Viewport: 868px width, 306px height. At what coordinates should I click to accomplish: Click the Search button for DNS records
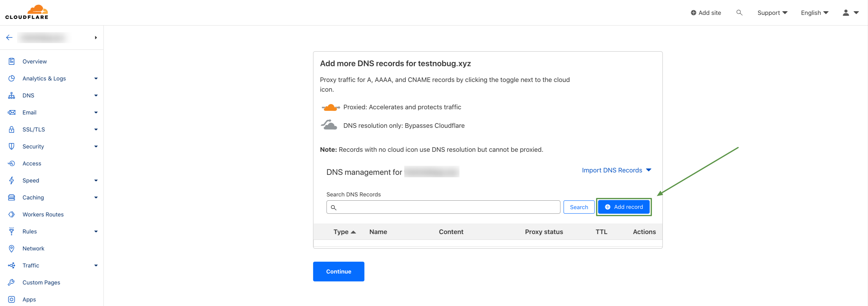pos(579,207)
